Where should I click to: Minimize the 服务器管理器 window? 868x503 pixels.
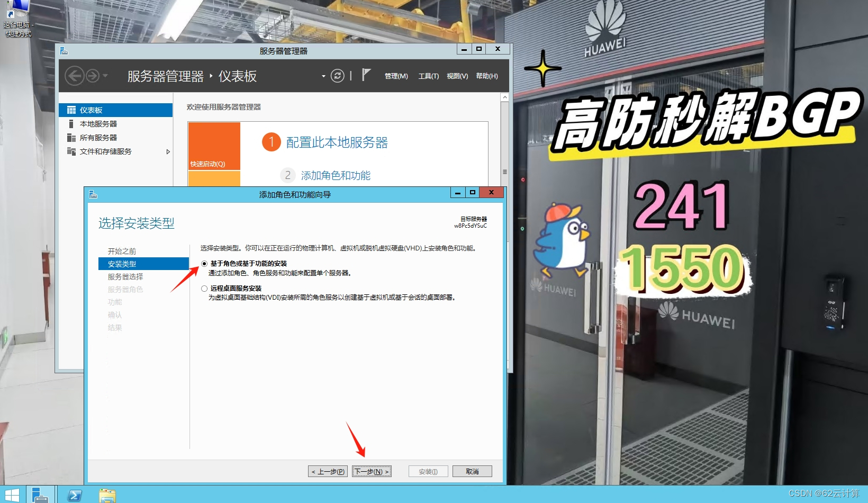pyautogui.click(x=464, y=49)
